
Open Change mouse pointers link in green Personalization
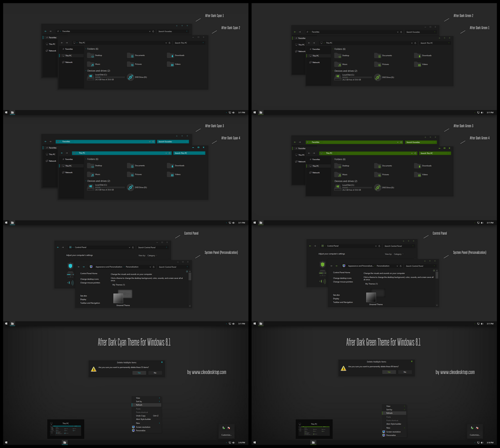click(x=343, y=282)
